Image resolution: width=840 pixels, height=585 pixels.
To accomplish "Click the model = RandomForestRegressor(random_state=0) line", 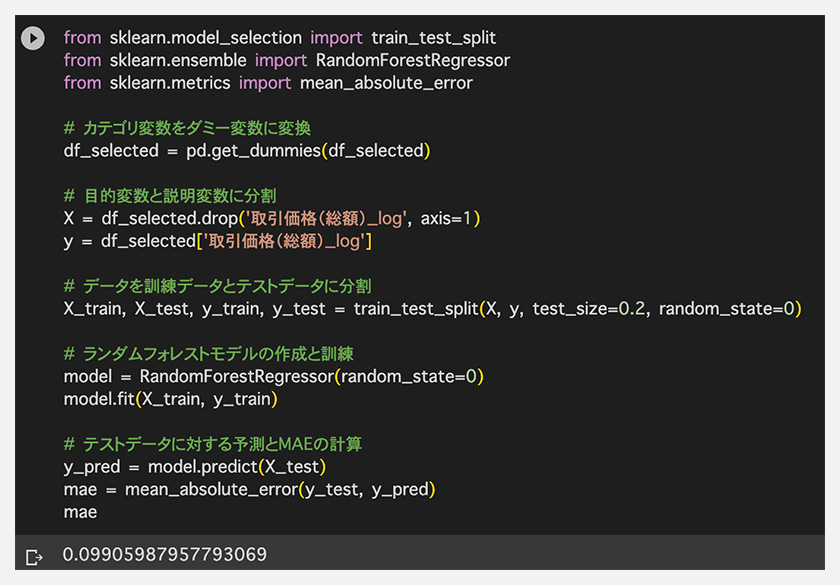I will pyautogui.click(x=273, y=377).
